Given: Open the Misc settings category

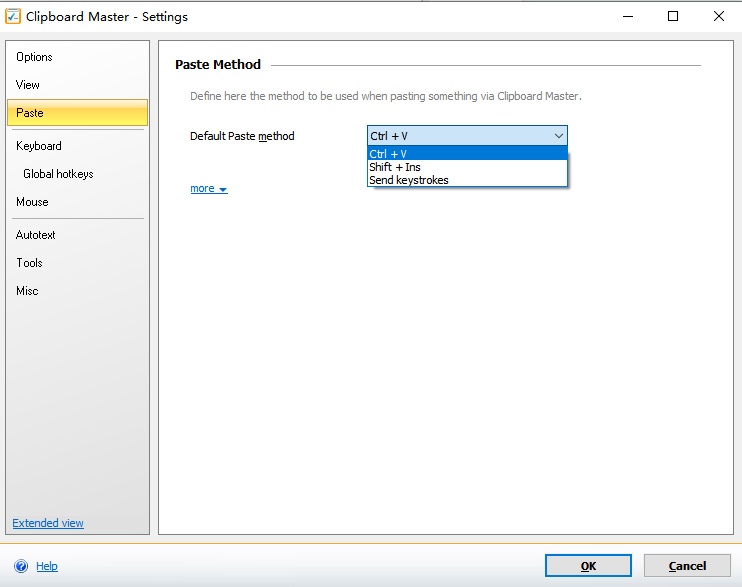Looking at the screenshot, I should pos(27,291).
